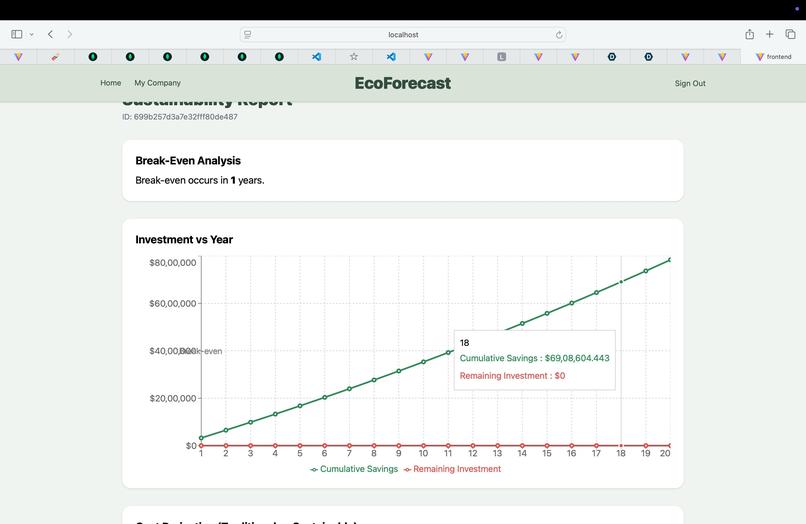Click the tooltip Remaining Investment : $0 line
Image resolution: width=806 pixels, height=524 pixels.
coord(512,376)
